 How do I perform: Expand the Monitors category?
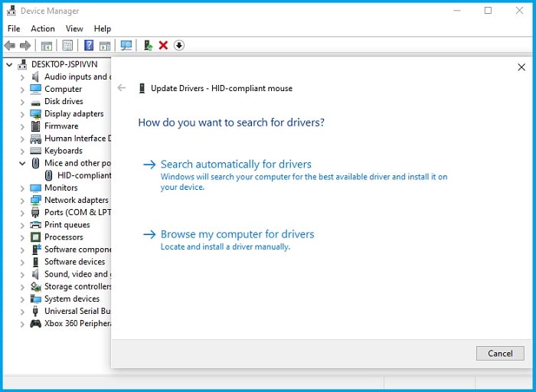pos(22,188)
